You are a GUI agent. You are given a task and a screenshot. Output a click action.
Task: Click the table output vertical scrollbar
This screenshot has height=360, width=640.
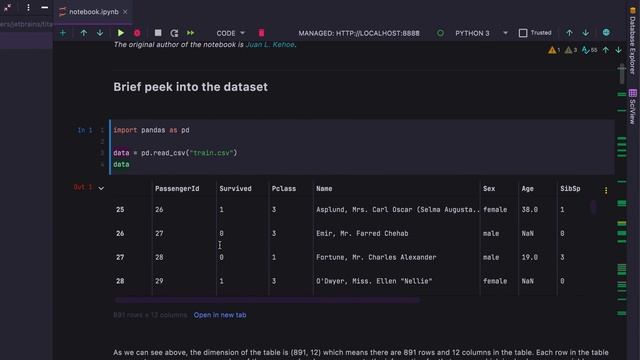pos(593,207)
